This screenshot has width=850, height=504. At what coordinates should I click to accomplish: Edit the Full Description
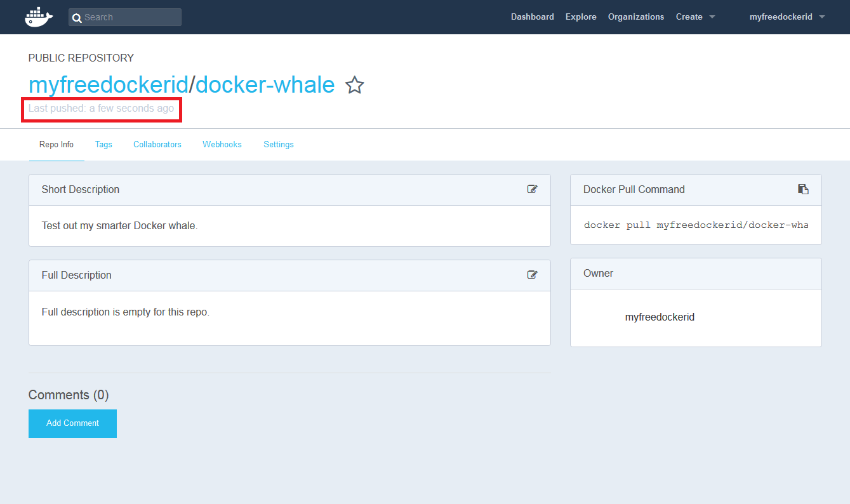coord(532,275)
